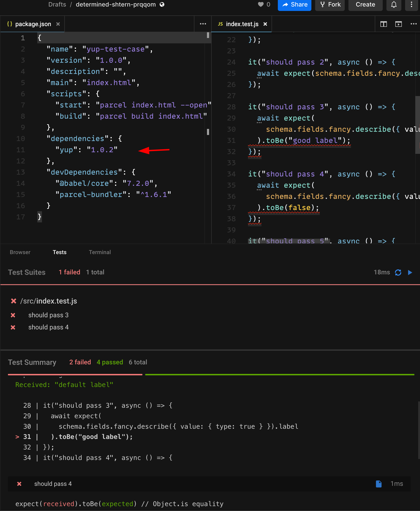Open the Drafts breadcrumb link
420x511 pixels.
point(57,4)
